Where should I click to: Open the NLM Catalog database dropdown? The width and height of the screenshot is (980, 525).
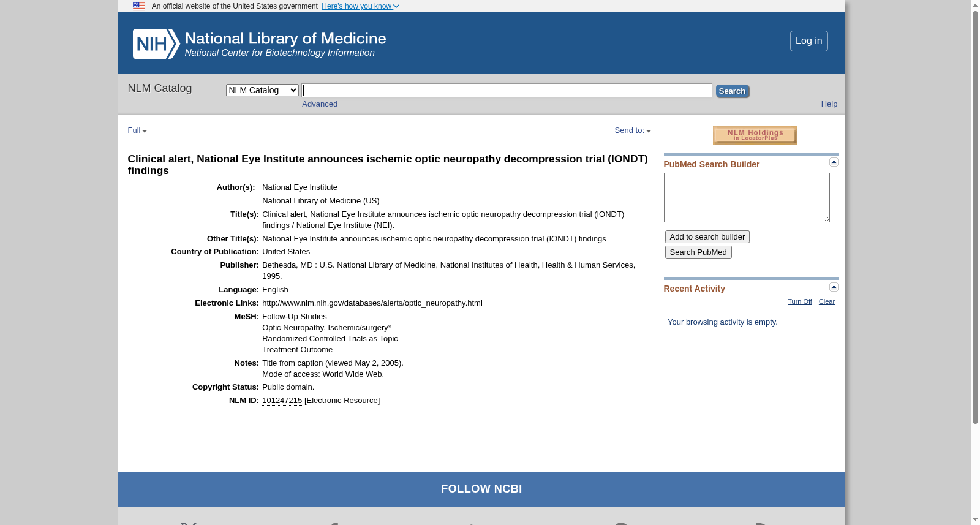click(x=262, y=90)
